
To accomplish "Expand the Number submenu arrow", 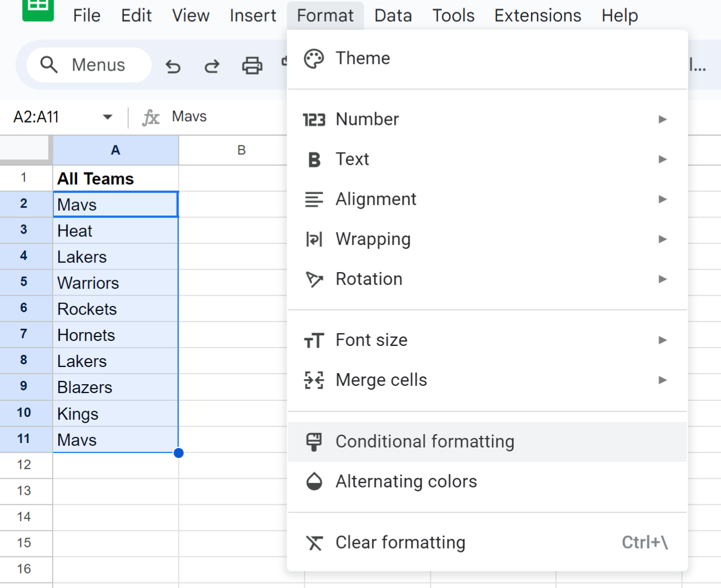I will coord(662,119).
